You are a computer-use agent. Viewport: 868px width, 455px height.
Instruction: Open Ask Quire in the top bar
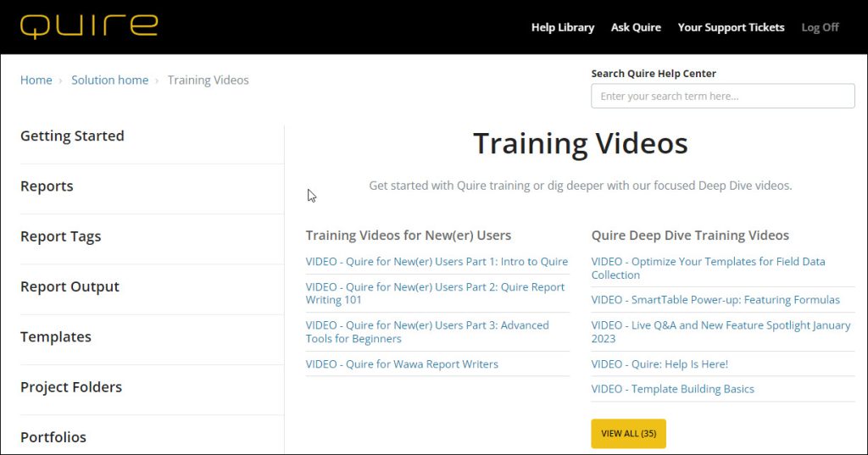(636, 28)
